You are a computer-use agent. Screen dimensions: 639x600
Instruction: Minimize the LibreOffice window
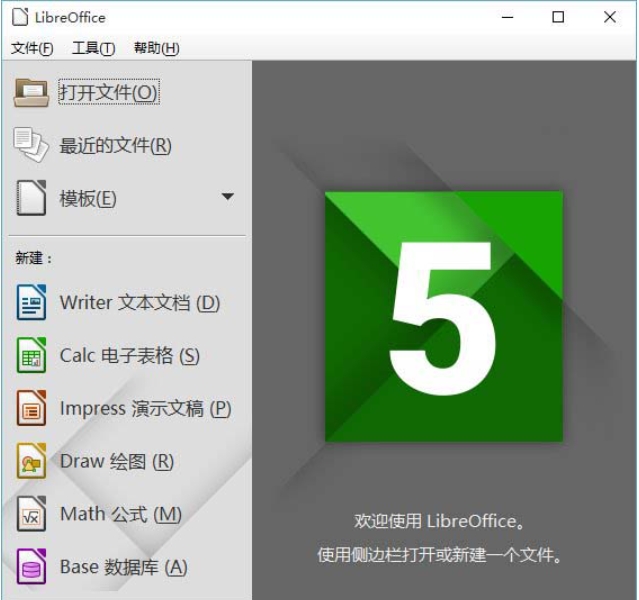pos(507,17)
